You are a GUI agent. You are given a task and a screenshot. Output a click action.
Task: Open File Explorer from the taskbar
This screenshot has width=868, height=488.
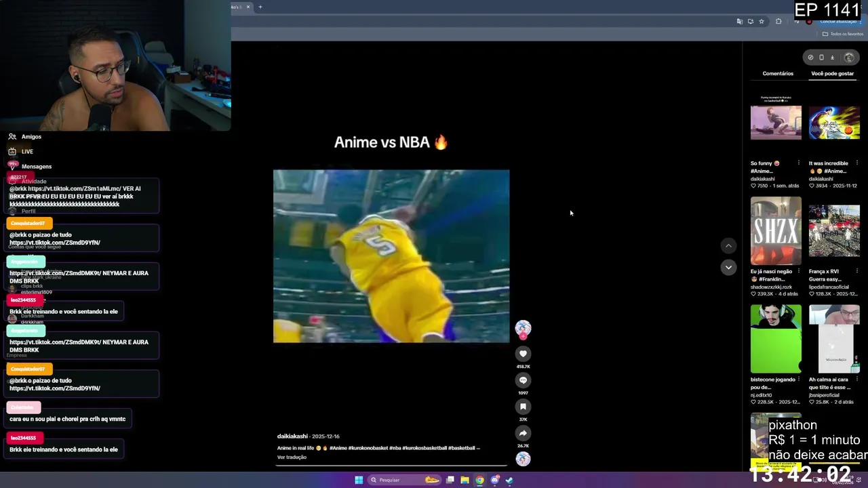tap(465, 480)
